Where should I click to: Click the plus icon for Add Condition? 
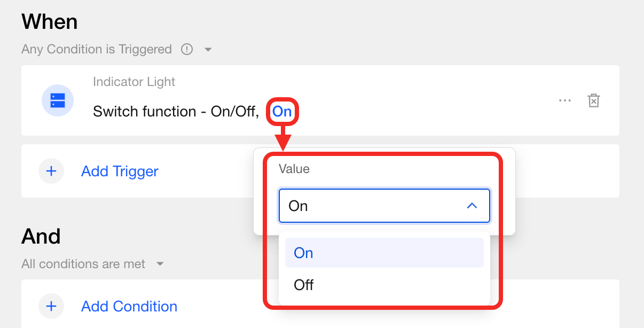51,307
